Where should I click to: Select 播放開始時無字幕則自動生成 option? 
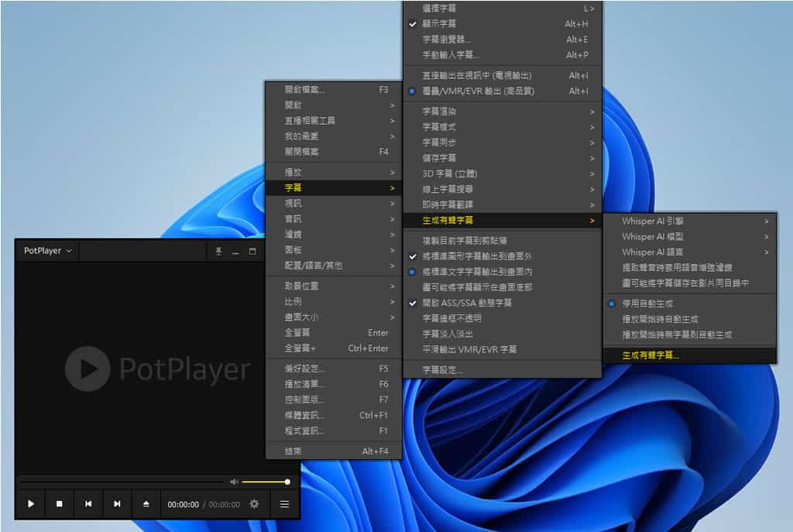689,335
